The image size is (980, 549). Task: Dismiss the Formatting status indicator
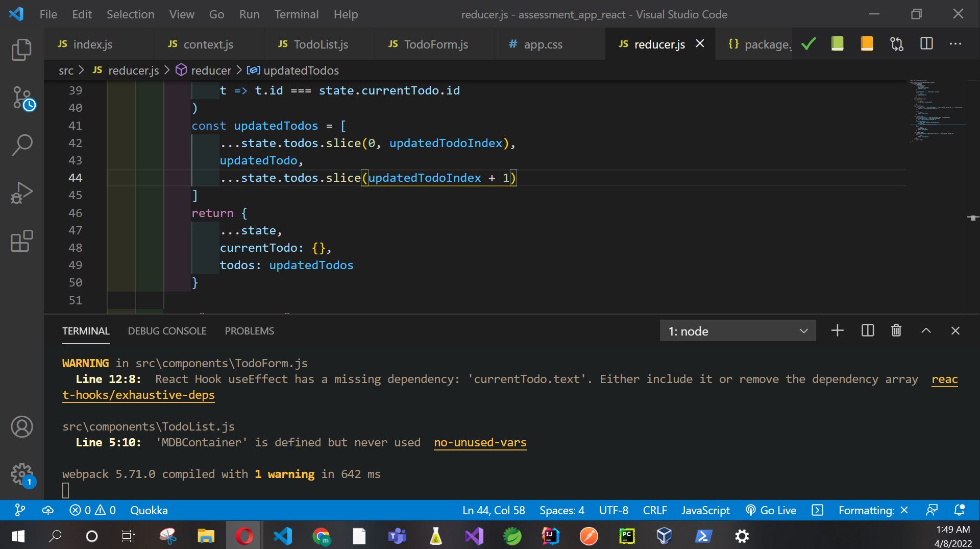905,510
